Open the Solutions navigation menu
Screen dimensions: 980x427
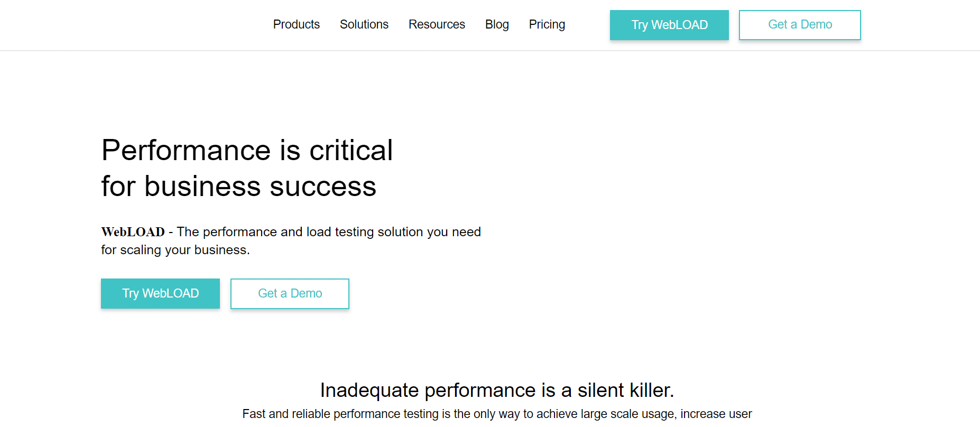(x=364, y=24)
